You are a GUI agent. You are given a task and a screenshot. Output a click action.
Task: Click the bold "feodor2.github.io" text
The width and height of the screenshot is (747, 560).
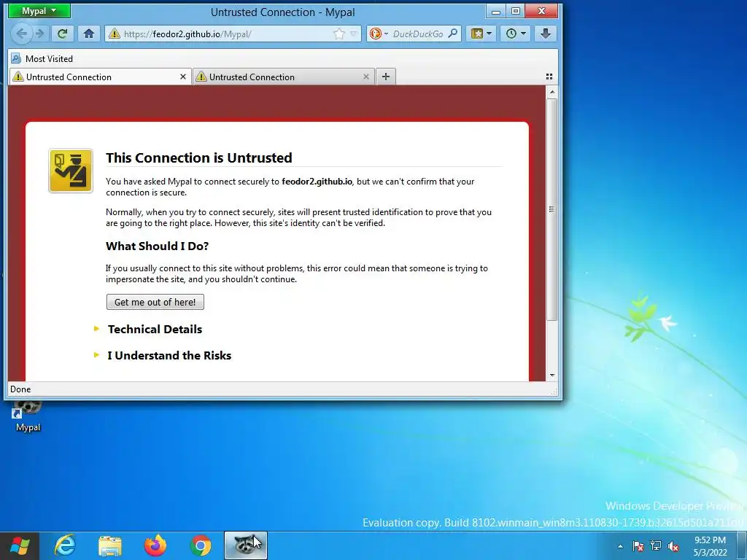click(317, 182)
